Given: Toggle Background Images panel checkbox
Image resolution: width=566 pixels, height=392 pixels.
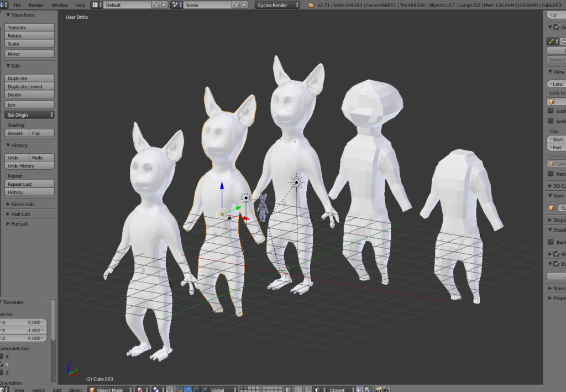Looking at the screenshot, I should [x=556, y=264].
